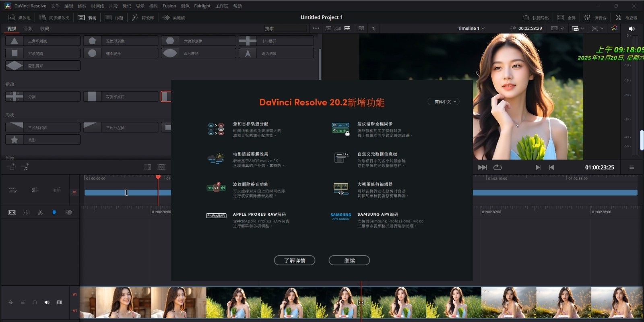644x322 pixels.
Task: Click the red playhead on upper timeline
Action: pos(158,178)
